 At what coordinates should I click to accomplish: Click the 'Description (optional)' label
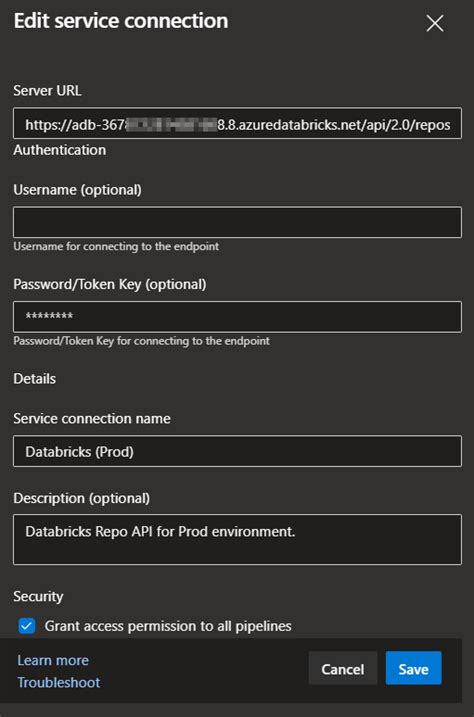[x=81, y=498]
